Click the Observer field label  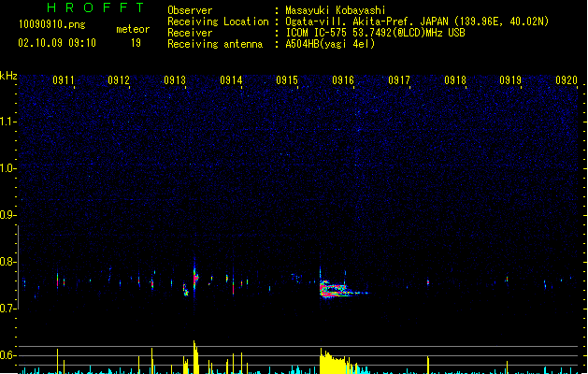(190, 10)
